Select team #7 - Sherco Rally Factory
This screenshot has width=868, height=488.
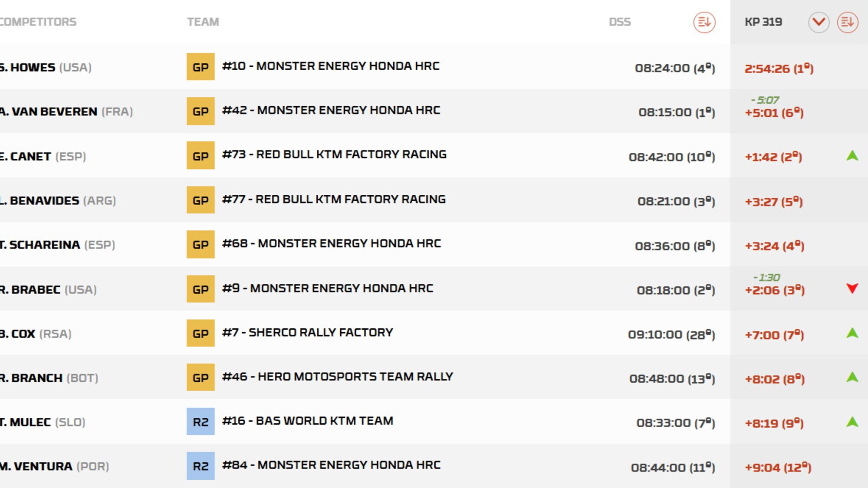click(x=307, y=332)
